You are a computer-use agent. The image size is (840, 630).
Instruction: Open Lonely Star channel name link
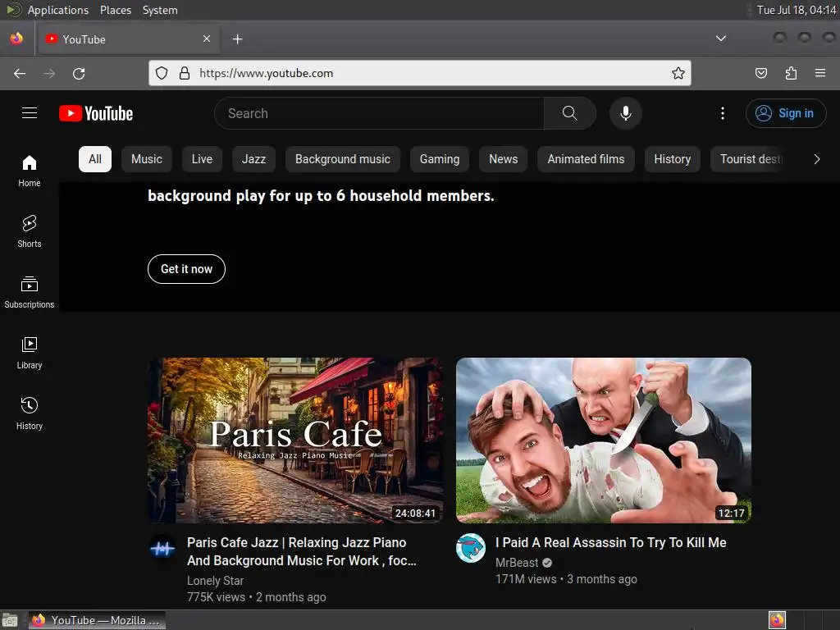tap(216, 581)
